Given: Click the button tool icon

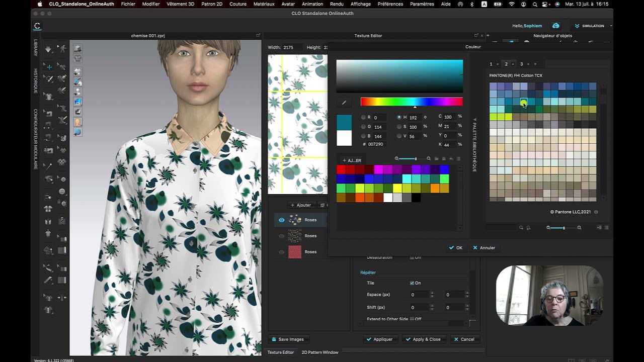Looking at the screenshot, I should (x=62, y=192).
